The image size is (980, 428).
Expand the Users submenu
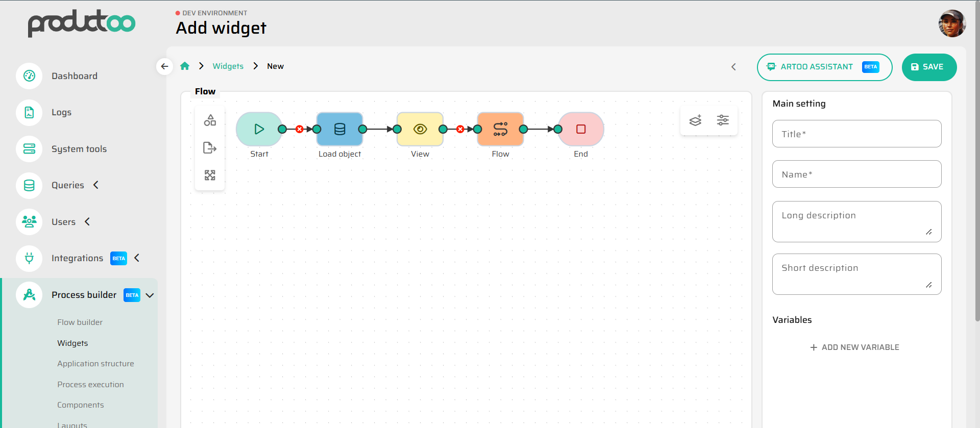tap(87, 222)
